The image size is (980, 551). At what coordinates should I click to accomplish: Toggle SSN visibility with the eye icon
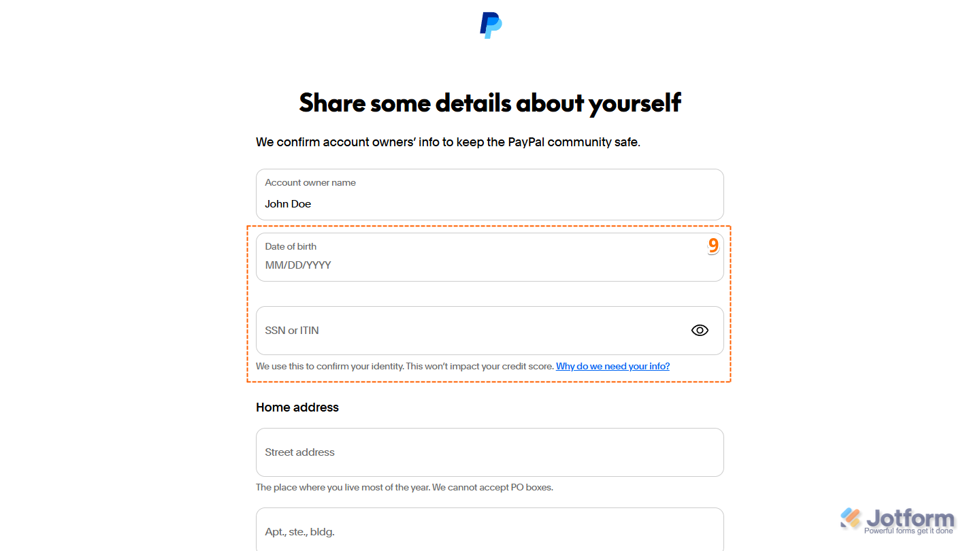[700, 330]
